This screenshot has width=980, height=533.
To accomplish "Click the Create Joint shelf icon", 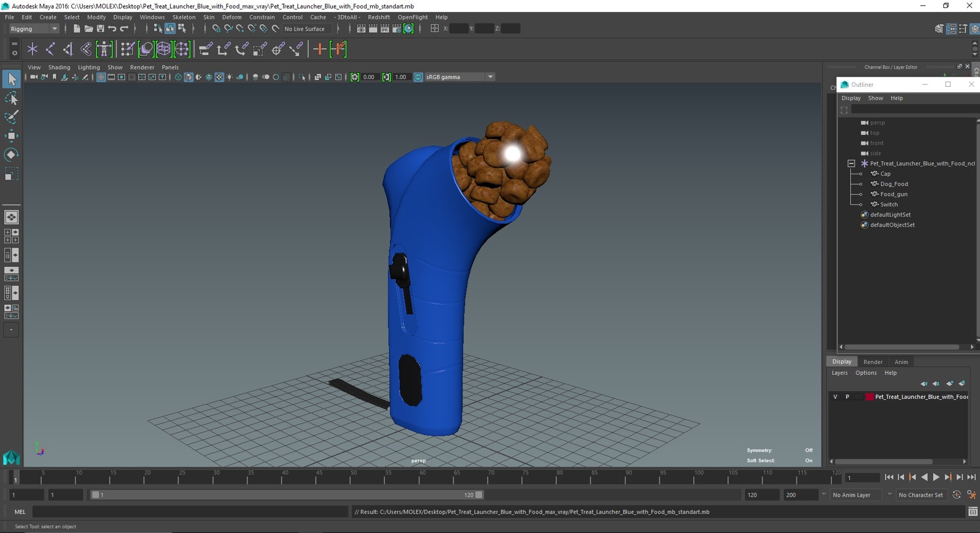I will [50, 49].
